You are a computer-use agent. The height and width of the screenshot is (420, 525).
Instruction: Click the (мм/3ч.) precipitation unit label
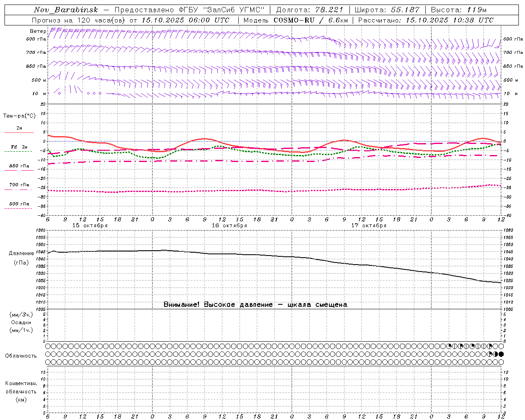[x=21, y=315]
